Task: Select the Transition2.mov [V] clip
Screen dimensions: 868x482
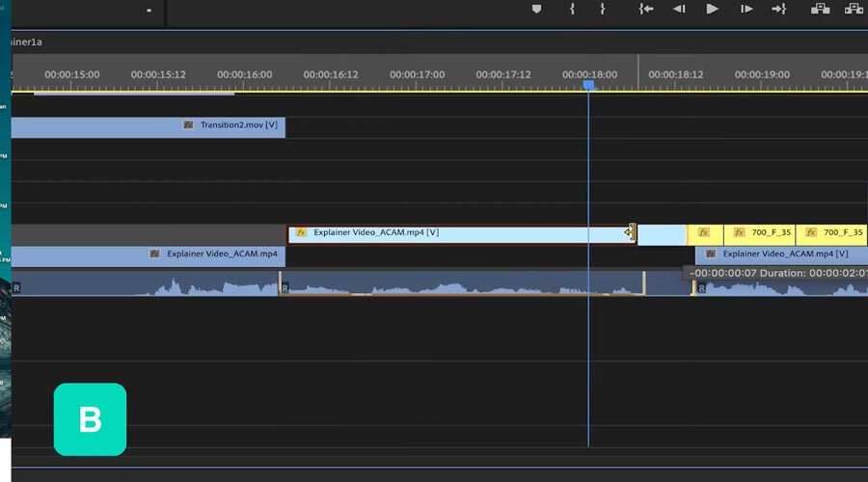Action: (x=149, y=127)
